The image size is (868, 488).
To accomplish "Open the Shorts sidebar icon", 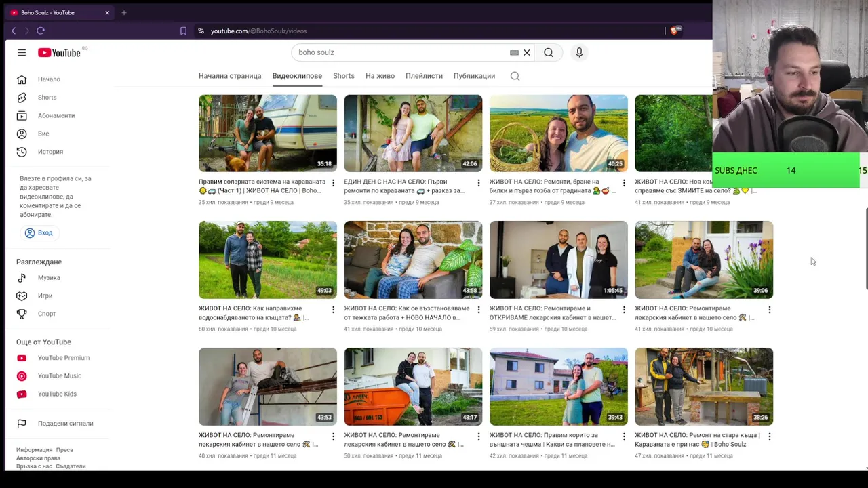I will 22,98.
